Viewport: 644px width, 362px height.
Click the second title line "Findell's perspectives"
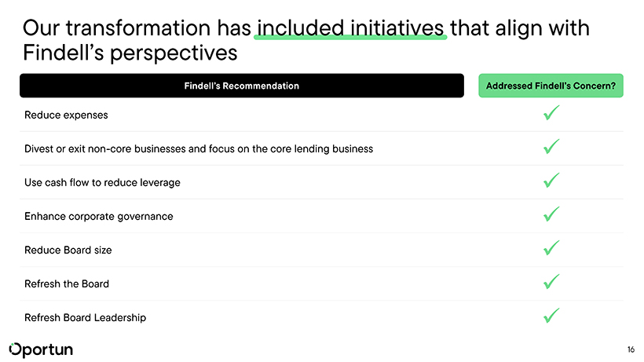coord(130,53)
